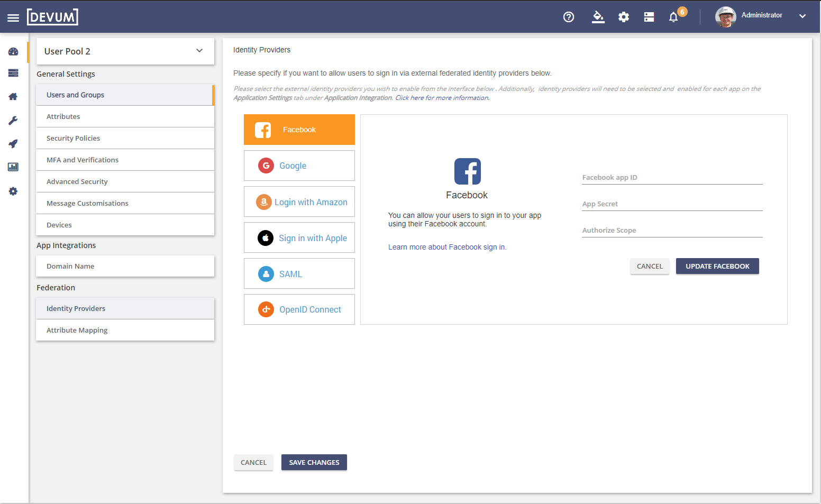
Task: Expand the User Pool 2 dropdown
Action: (125, 51)
